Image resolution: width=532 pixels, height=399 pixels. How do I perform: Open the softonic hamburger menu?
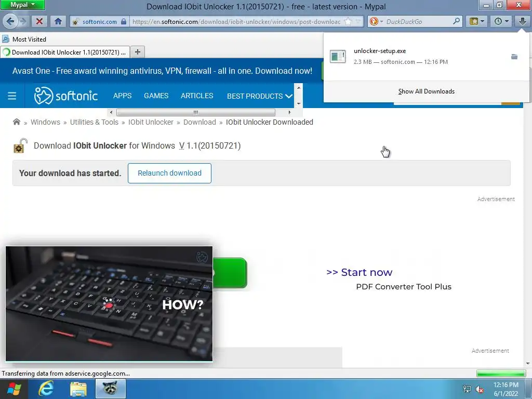(x=12, y=96)
